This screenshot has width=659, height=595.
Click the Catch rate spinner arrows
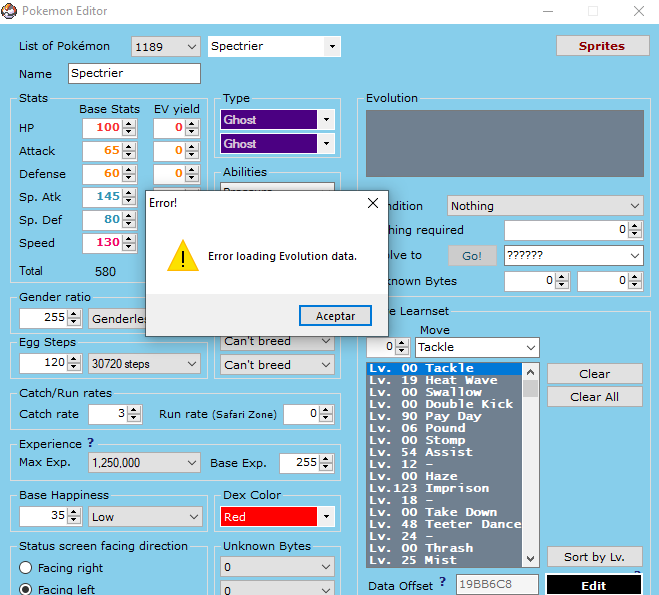tap(134, 414)
